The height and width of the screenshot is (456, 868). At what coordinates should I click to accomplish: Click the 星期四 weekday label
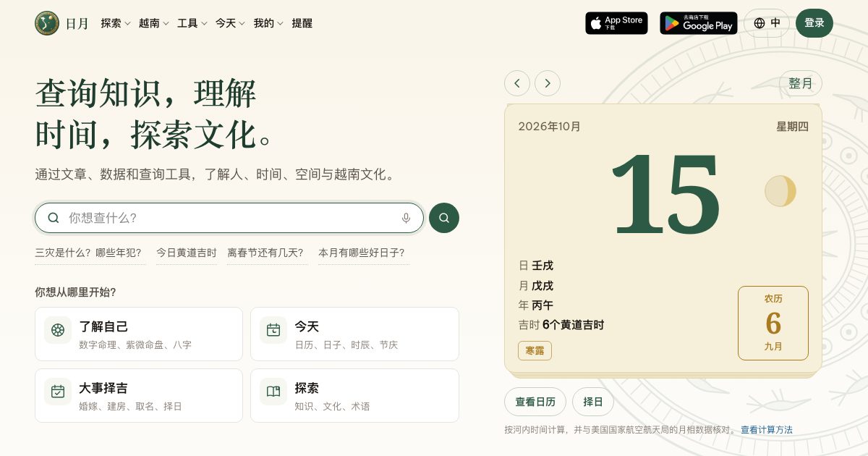pyautogui.click(x=792, y=127)
